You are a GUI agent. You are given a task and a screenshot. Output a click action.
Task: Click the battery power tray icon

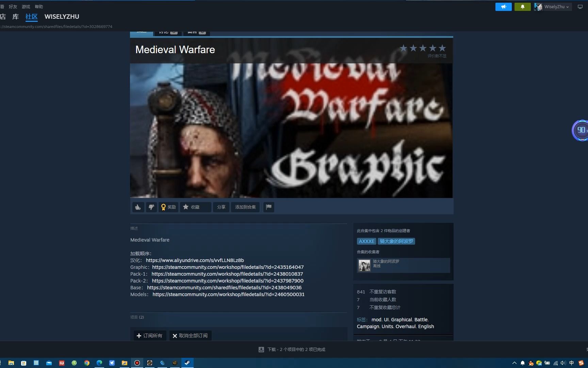point(547,363)
